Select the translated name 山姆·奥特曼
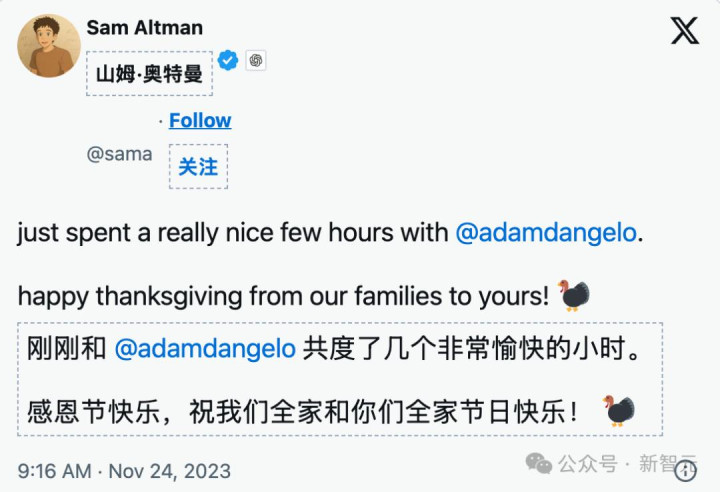The width and height of the screenshot is (720, 492). 149,73
